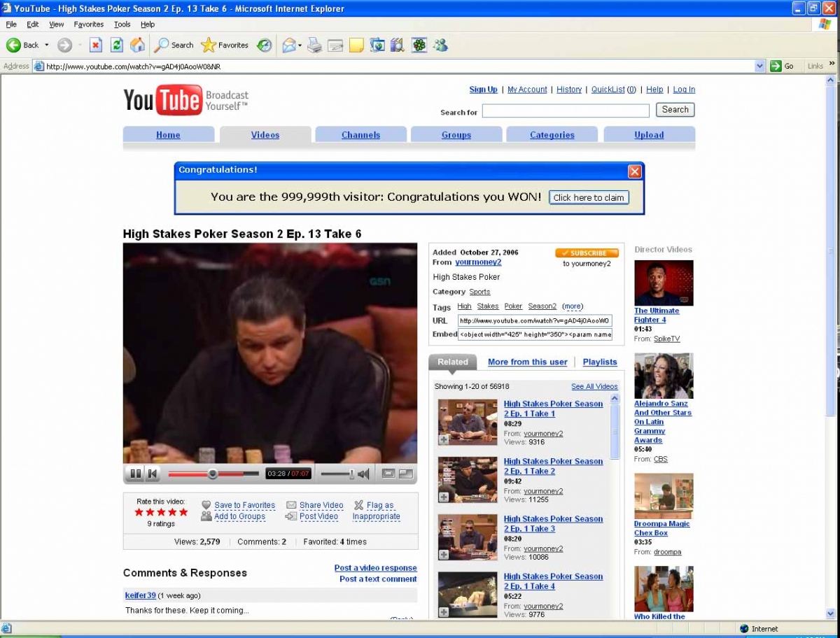Rewind video to start icon

click(x=152, y=474)
